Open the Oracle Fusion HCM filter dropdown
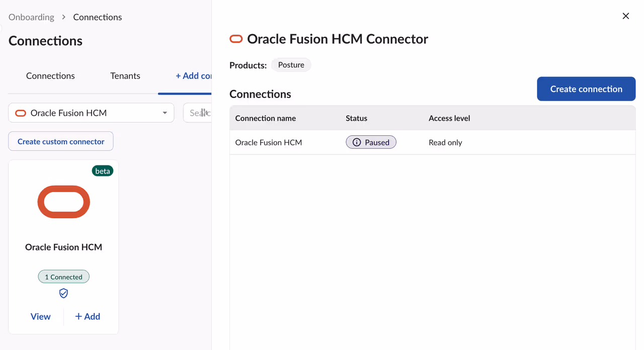Viewport: 644px width, 350px height. tap(91, 113)
